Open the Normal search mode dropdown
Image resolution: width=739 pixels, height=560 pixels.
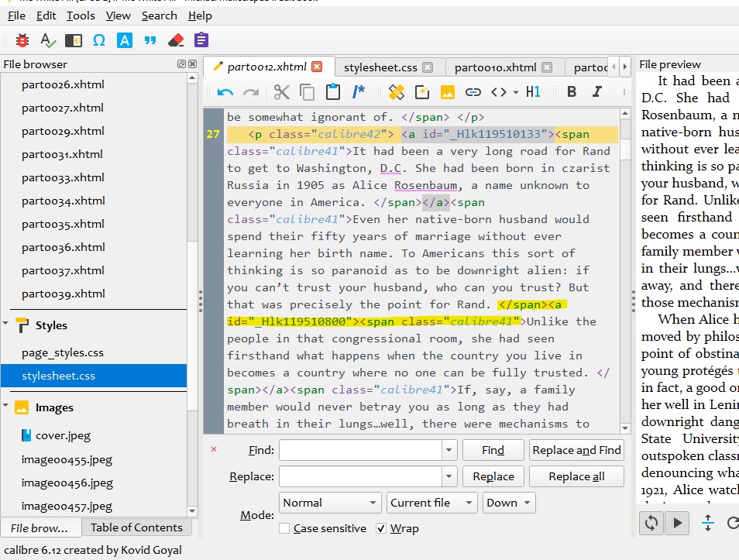tap(329, 503)
